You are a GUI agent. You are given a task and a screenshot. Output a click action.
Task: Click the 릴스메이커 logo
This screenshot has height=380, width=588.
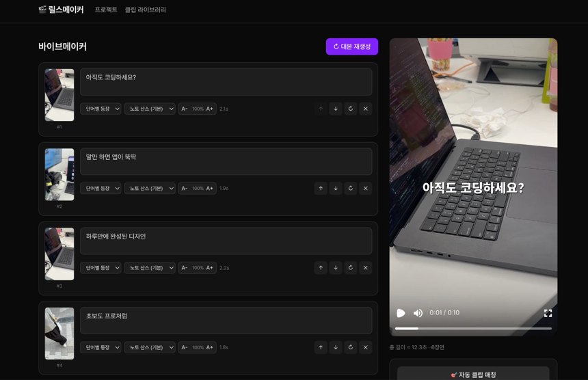coord(61,10)
